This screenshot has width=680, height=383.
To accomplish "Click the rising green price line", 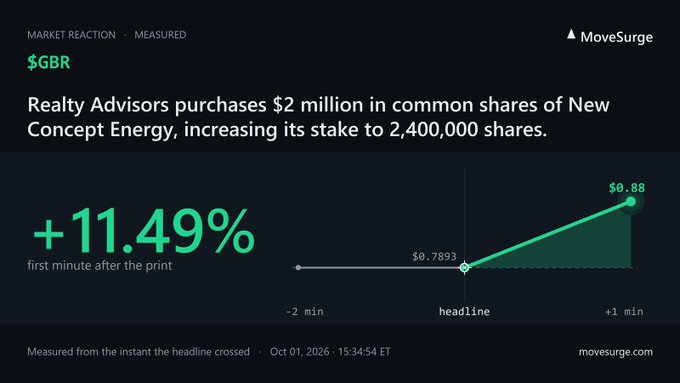I will coord(547,235).
